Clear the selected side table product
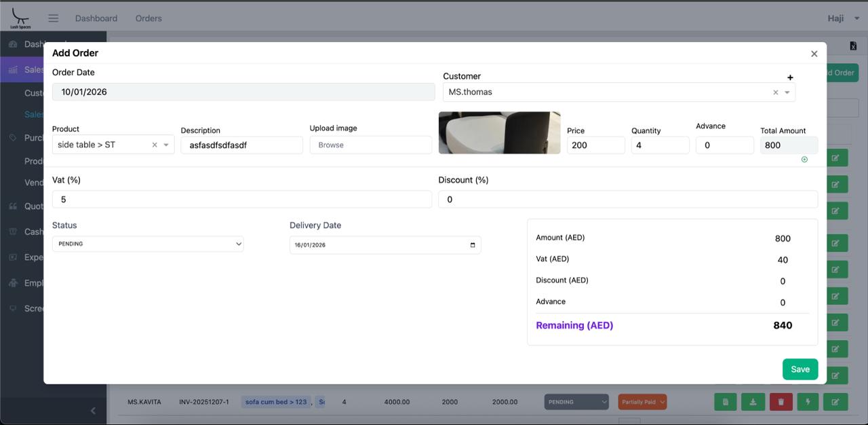The height and width of the screenshot is (425, 868). (x=155, y=145)
